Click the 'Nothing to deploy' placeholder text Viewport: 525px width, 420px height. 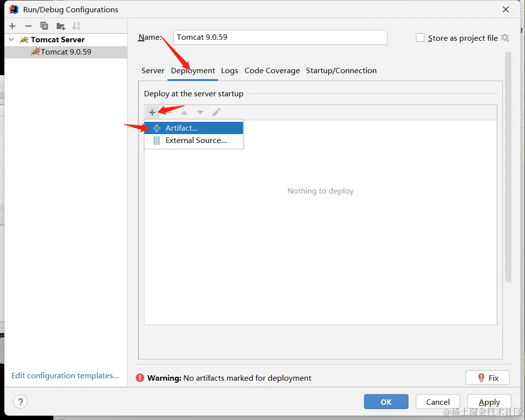coord(320,191)
